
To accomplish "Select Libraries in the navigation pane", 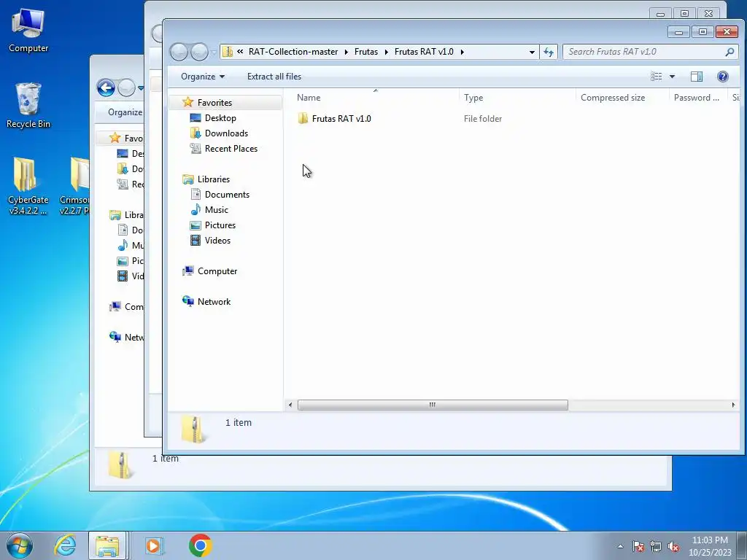I will (x=214, y=179).
